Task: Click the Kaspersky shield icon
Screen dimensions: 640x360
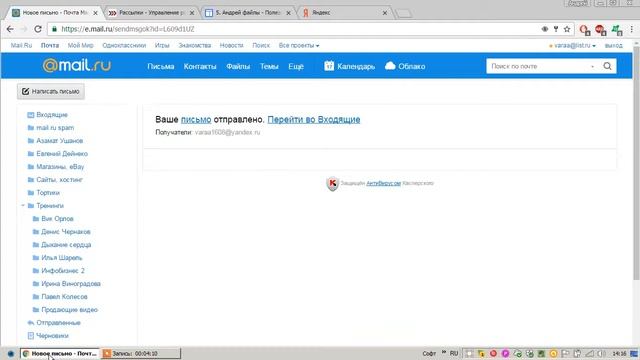Action: tap(333, 184)
